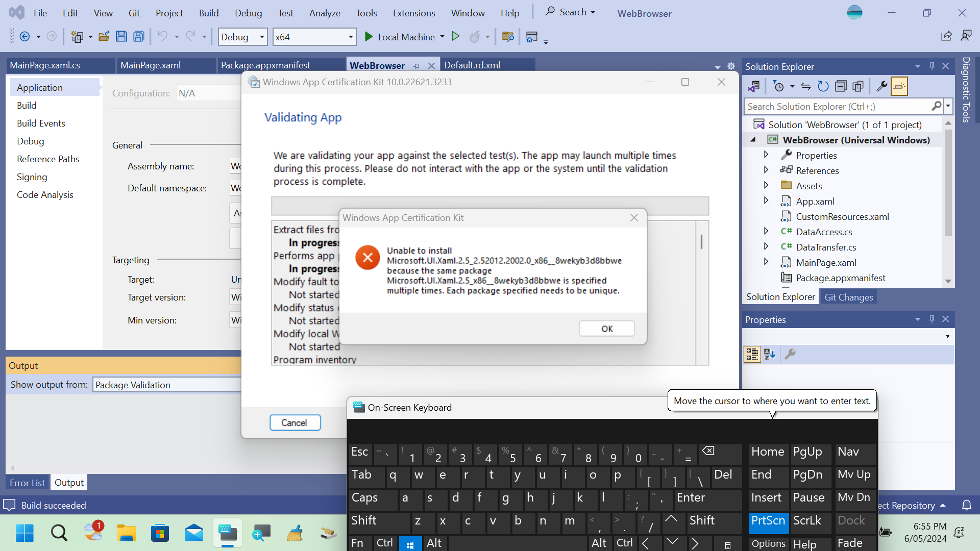This screenshot has height=551, width=980.
Task: Click inside the Search Solution Explorer box
Action: [x=837, y=106]
